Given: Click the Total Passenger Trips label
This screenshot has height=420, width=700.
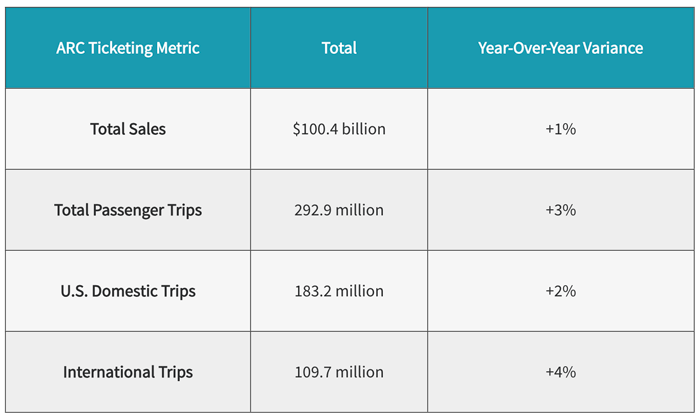Looking at the screenshot, I should pos(128,210).
